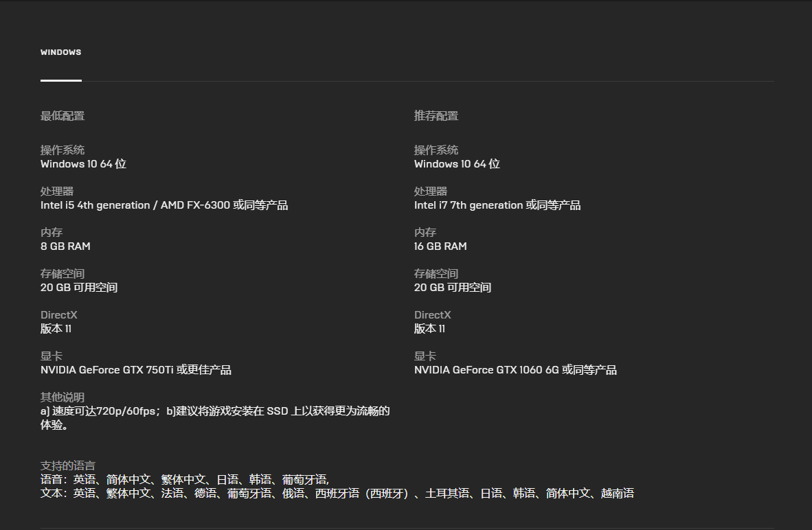Click the 文本 languages line

click(x=337, y=494)
